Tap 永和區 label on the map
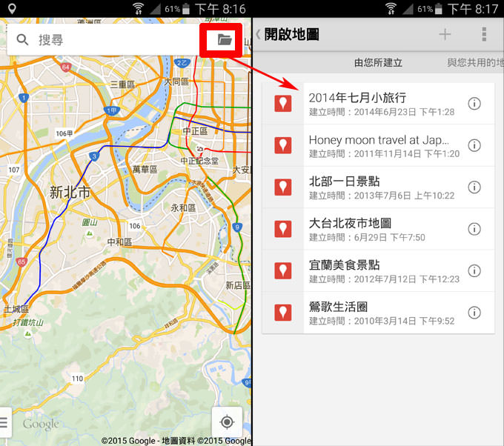The height and width of the screenshot is (446, 504). tap(183, 208)
